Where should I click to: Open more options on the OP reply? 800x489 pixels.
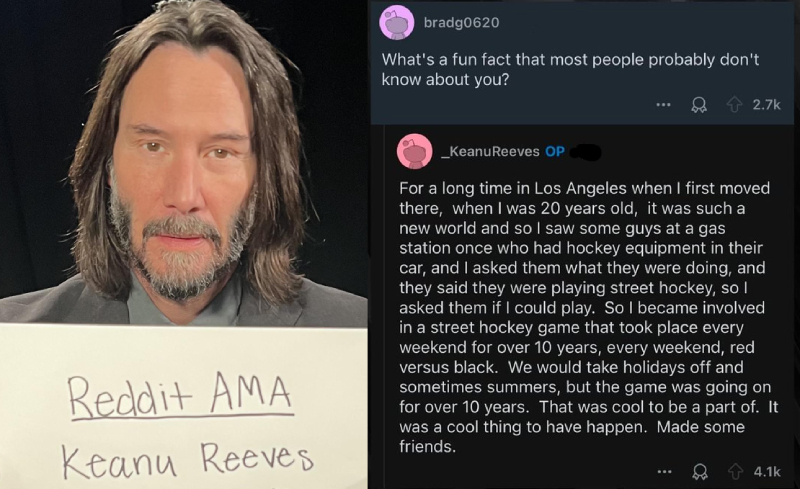click(x=664, y=472)
